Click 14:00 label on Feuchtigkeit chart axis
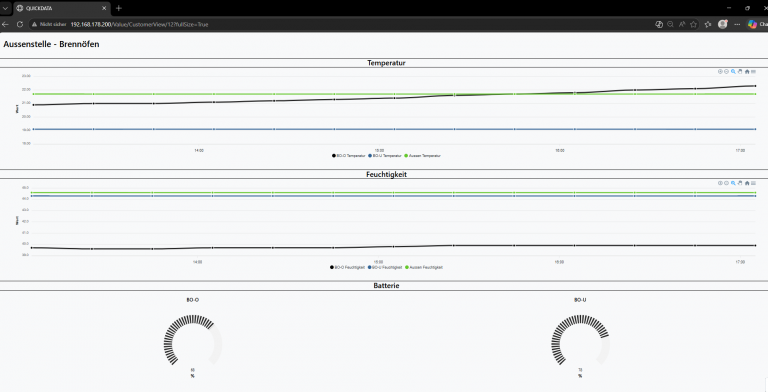The height and width of the screenshot is (392, 768). tap(197, 262)
